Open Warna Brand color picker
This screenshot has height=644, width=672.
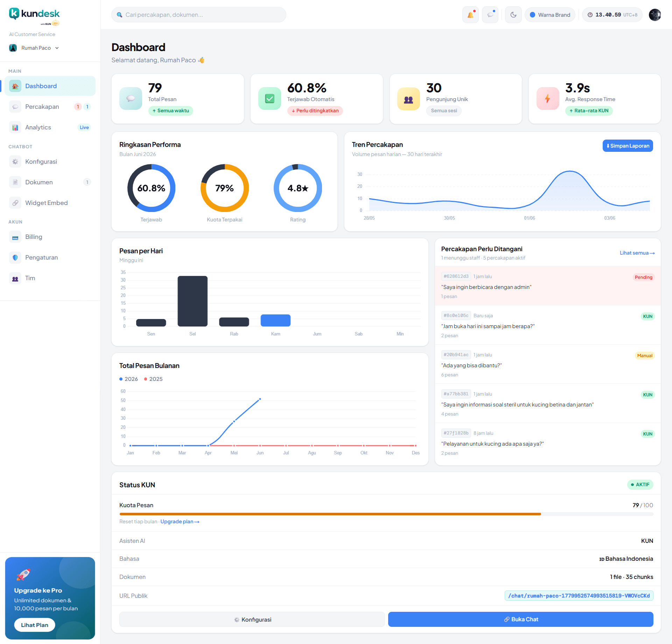(550, 15)
